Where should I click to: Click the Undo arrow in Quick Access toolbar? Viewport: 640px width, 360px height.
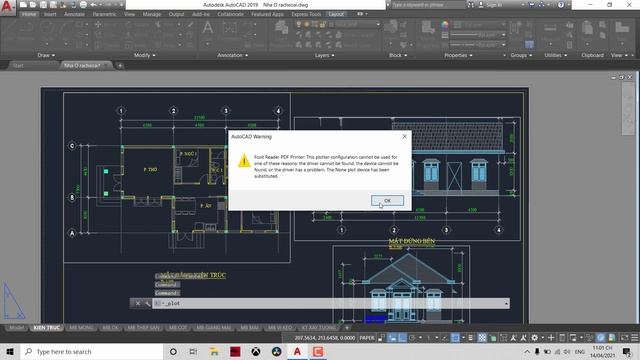pyautogui.click(x=93, y=5)
